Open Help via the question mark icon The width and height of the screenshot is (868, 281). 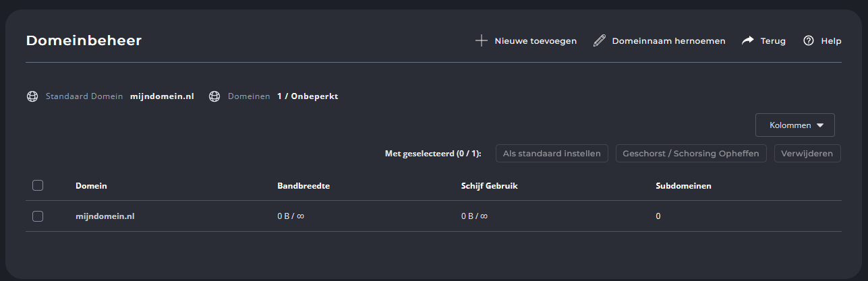pos(809,41)
